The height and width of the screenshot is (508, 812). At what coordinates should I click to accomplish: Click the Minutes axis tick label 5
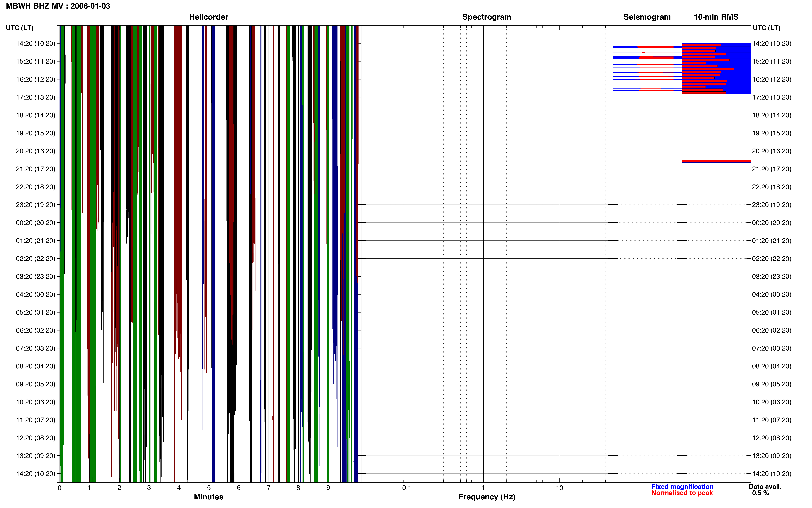pos(209,488)
